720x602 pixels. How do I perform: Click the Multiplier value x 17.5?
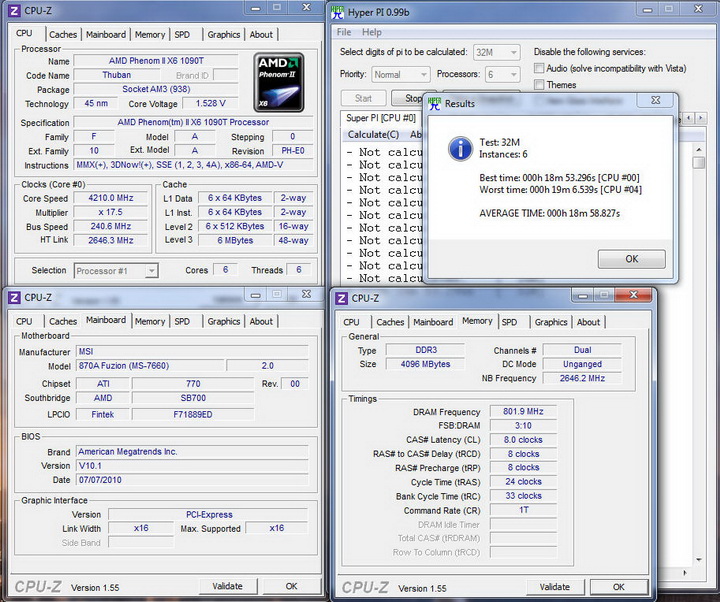[x=111, y=212]
